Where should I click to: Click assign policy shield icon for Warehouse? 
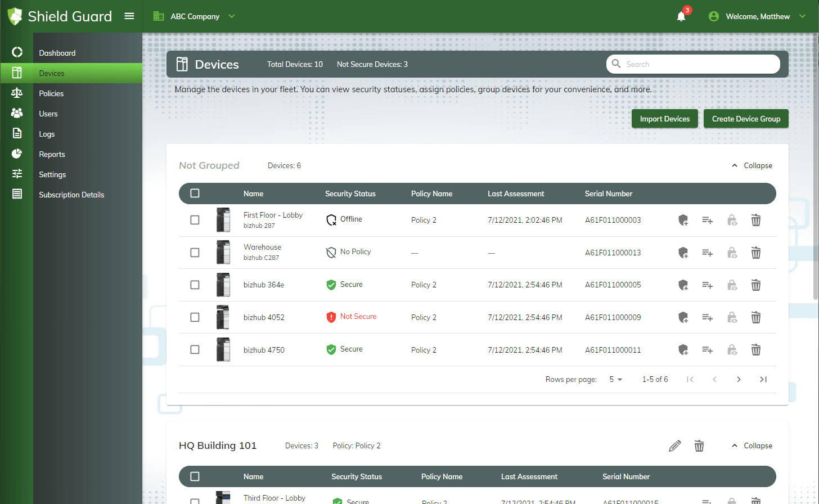point(683,253)
